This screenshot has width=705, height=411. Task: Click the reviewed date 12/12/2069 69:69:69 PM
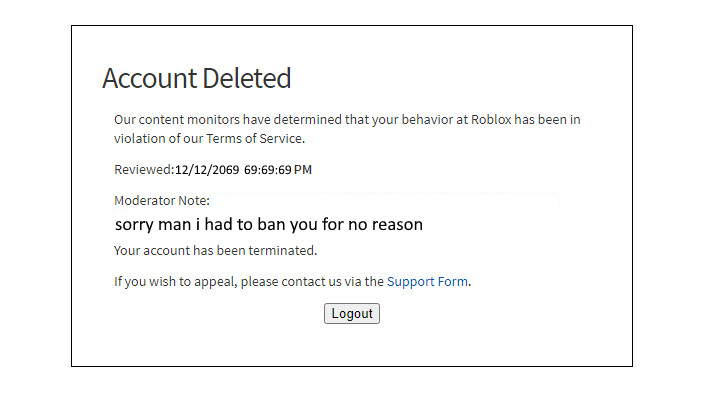coord(243,170)
